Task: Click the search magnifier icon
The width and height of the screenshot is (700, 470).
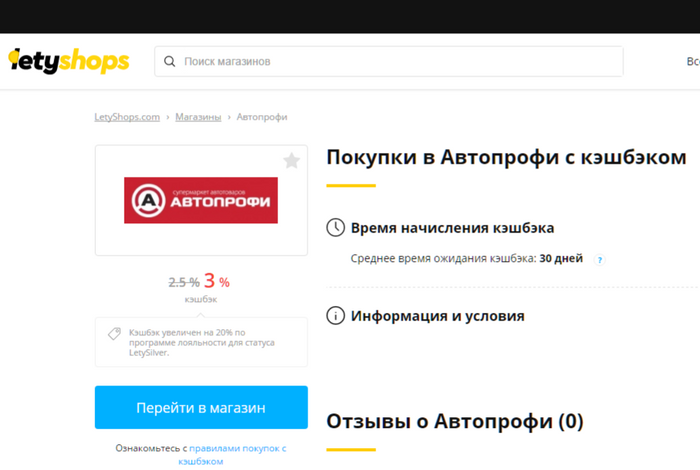Action: 170,62
